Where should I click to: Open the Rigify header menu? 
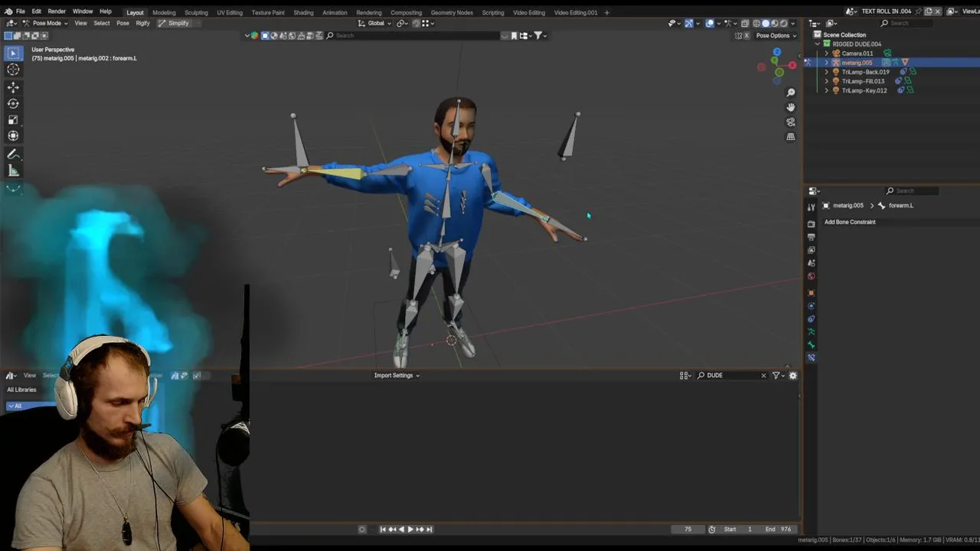(142, 23)
